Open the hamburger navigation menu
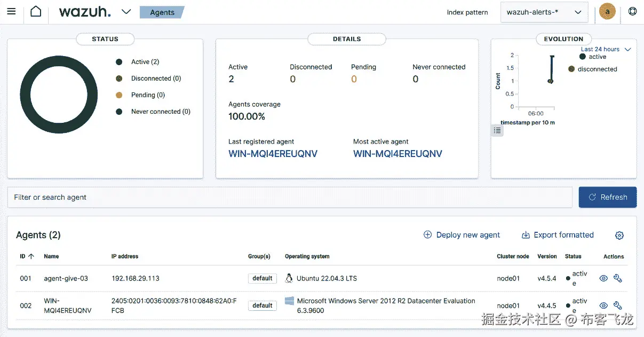This screenshot has width=644, height=337. [x=11, y=11]
